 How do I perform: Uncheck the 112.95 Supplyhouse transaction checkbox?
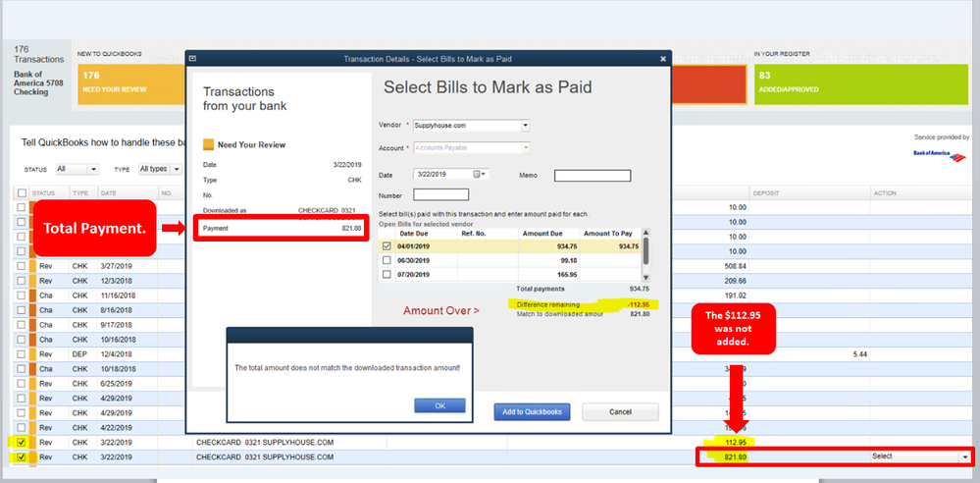click(22, 443)
